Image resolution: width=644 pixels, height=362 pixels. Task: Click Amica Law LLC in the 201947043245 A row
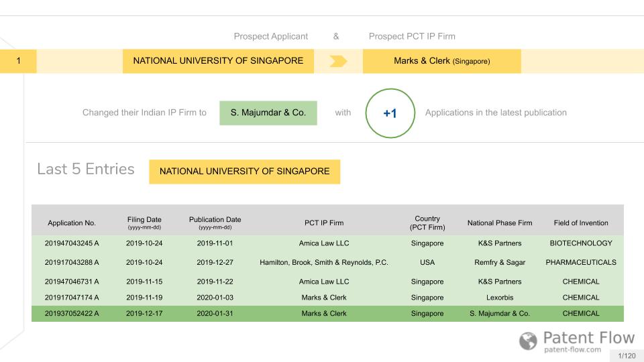[x=324, y=243]
